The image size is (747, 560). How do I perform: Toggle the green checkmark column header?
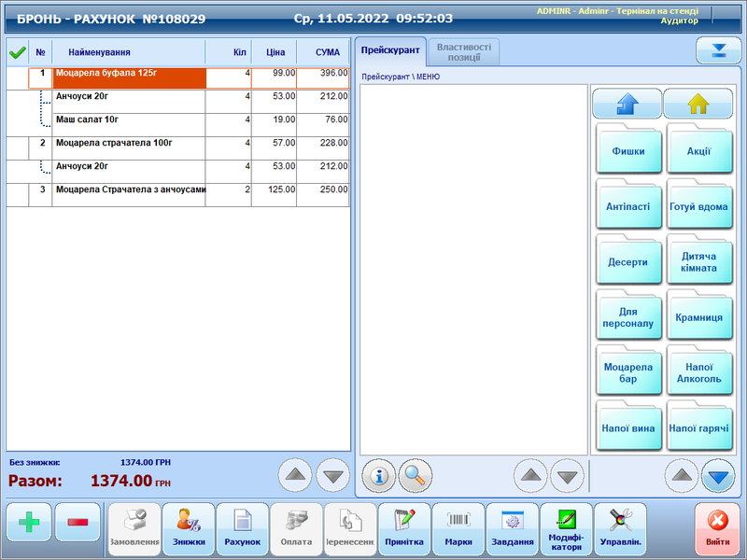(x=17, y=52)
